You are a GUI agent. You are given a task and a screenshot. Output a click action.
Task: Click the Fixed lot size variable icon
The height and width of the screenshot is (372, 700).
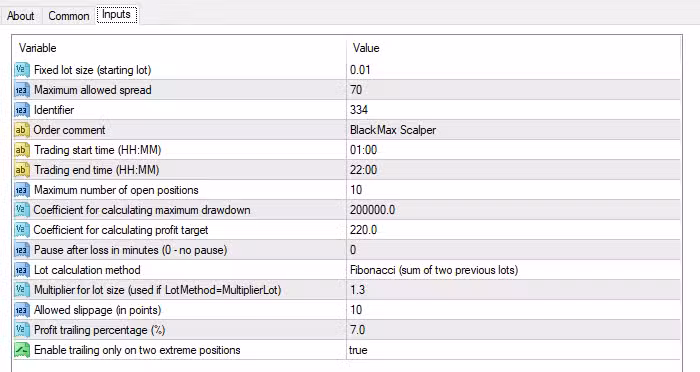point(22,70)
